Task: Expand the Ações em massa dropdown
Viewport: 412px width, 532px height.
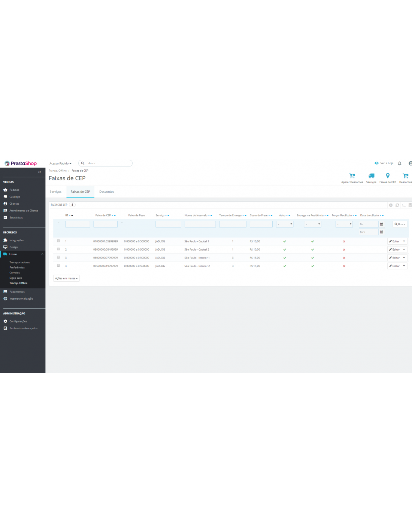Action: 66,278
